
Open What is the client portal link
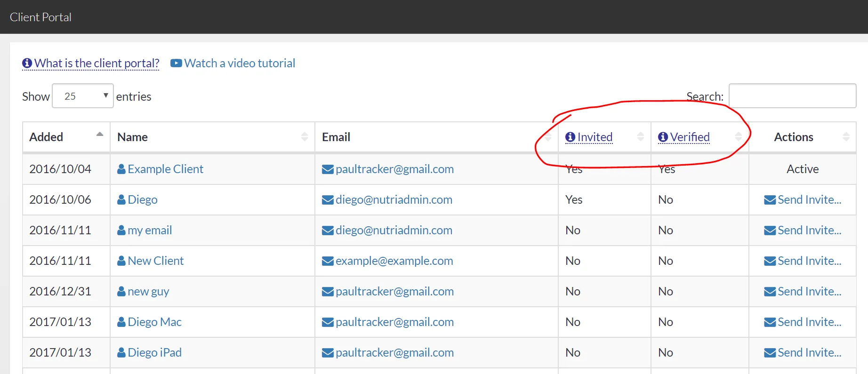click(x=96, y=63)
